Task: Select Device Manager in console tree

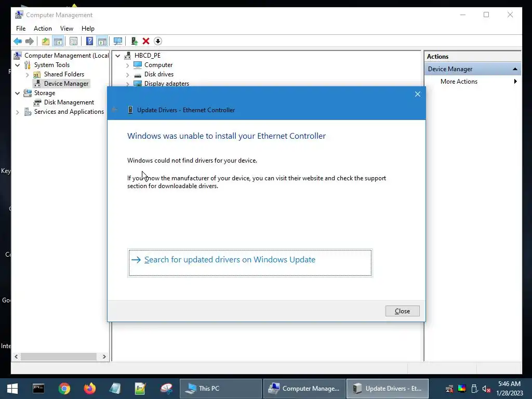Action: (66, 84)
